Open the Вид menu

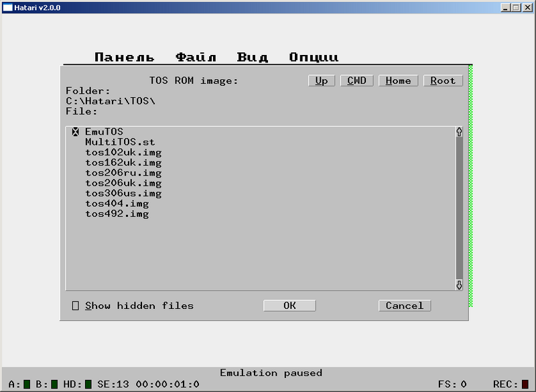click(x=253, y=57)
